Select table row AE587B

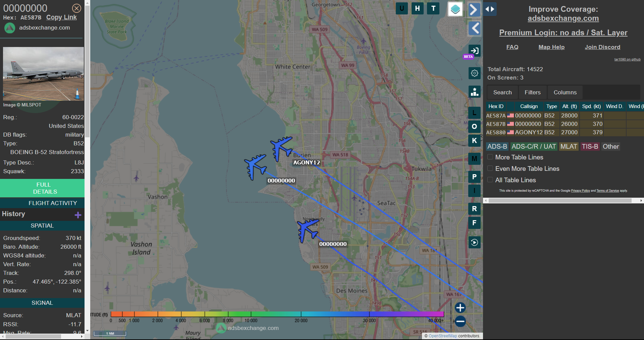pos(565,124)
